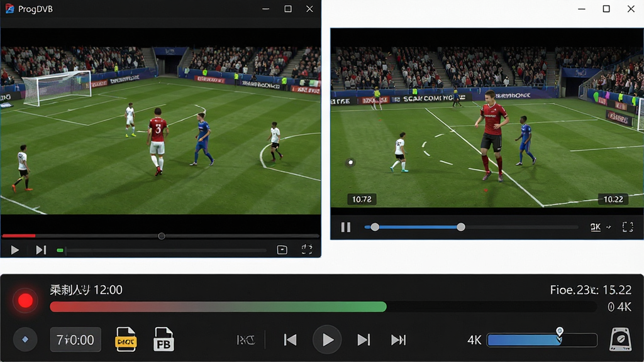The width and height of the screenshot is (644, 362).
Task: Click the ProgDVB seek bar knob
Action: 162,236
